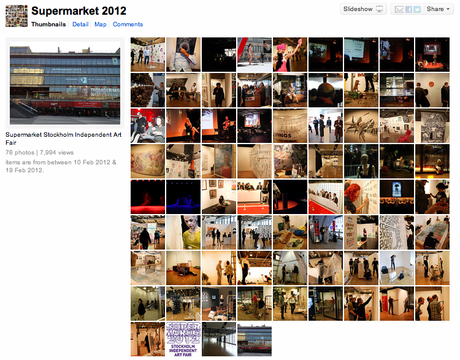The image size is (460, 360).
Task: Open the red-lit stage thumbnail
Action: pos(148,197)
